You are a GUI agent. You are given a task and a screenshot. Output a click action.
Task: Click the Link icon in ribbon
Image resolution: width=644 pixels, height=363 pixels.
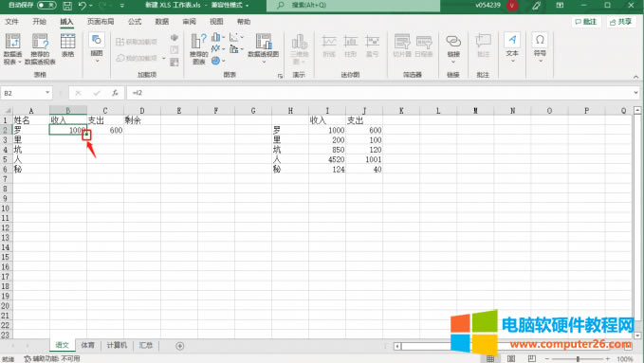coord(453,41)
